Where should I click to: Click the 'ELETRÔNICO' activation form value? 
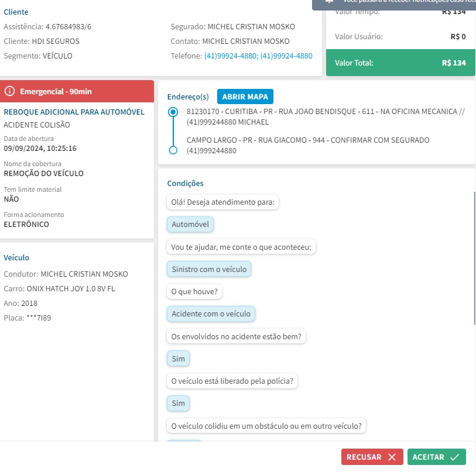tap(26, 224)
